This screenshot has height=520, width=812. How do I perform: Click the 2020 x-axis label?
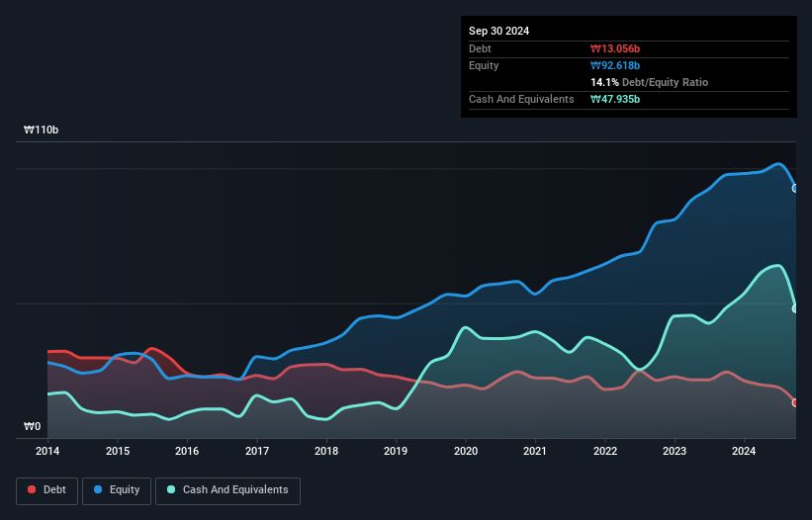coord(466,451)
